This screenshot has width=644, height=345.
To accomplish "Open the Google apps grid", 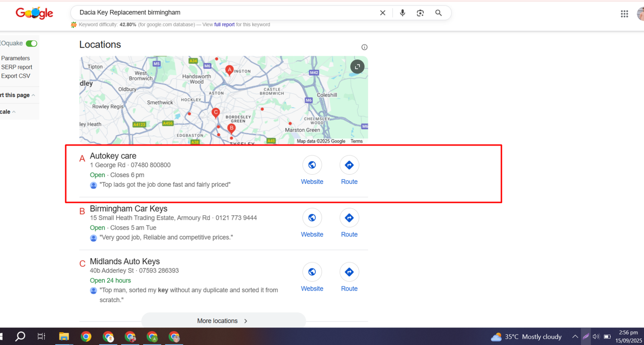I will (624, 14).
